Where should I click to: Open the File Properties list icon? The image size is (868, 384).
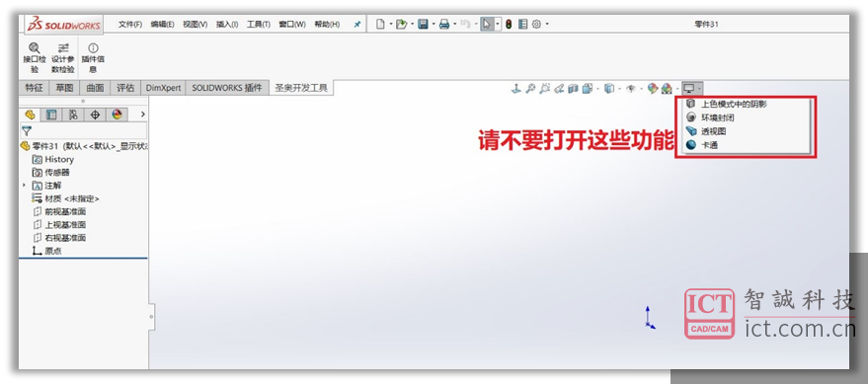click(x=522, y=24)
